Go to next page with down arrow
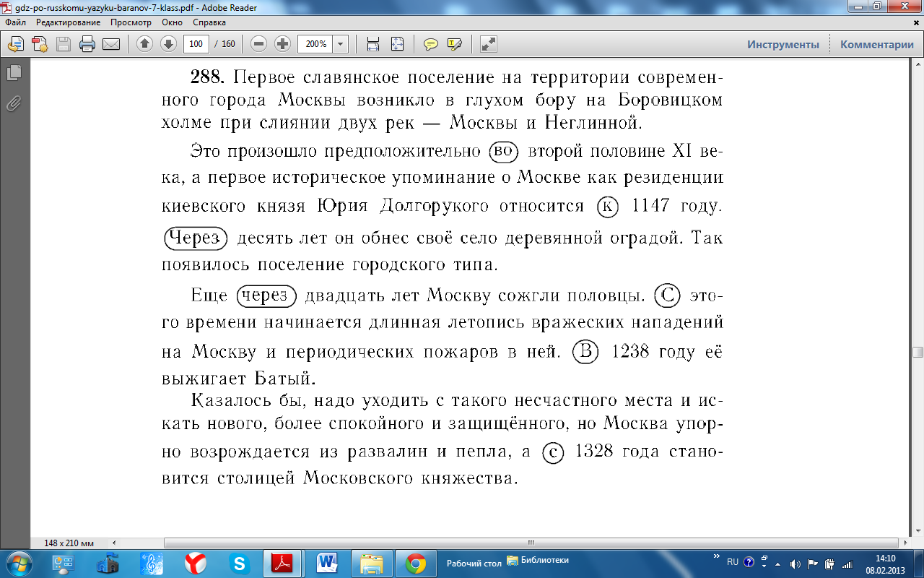 click(x=168, y=44)
